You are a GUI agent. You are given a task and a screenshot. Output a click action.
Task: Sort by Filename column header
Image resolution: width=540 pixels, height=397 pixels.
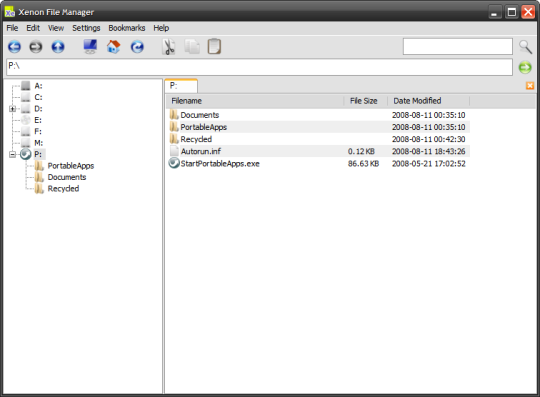255,101
